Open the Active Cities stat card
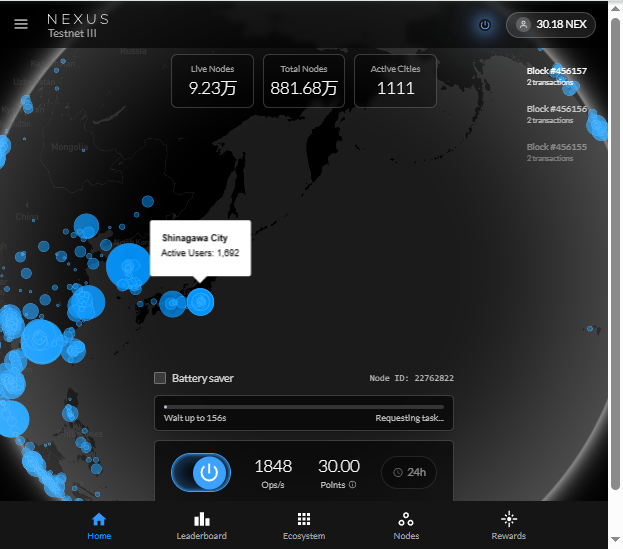 [x=395, y=81]
